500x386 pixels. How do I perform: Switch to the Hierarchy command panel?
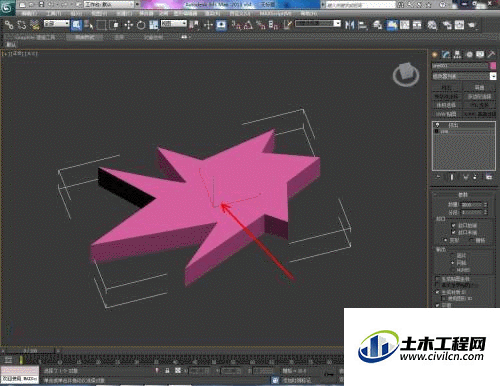click(x=457, y=54)
